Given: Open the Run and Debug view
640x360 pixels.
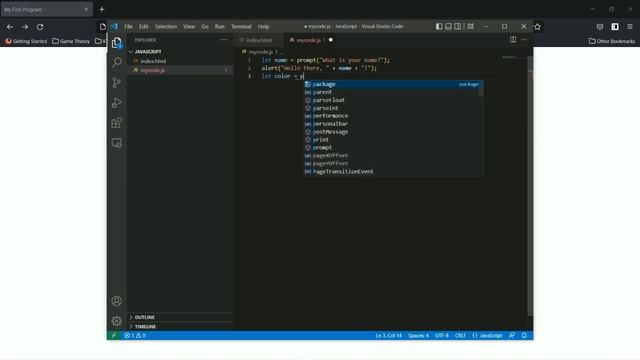Looking at the screenshot, I should click(117, 102).
